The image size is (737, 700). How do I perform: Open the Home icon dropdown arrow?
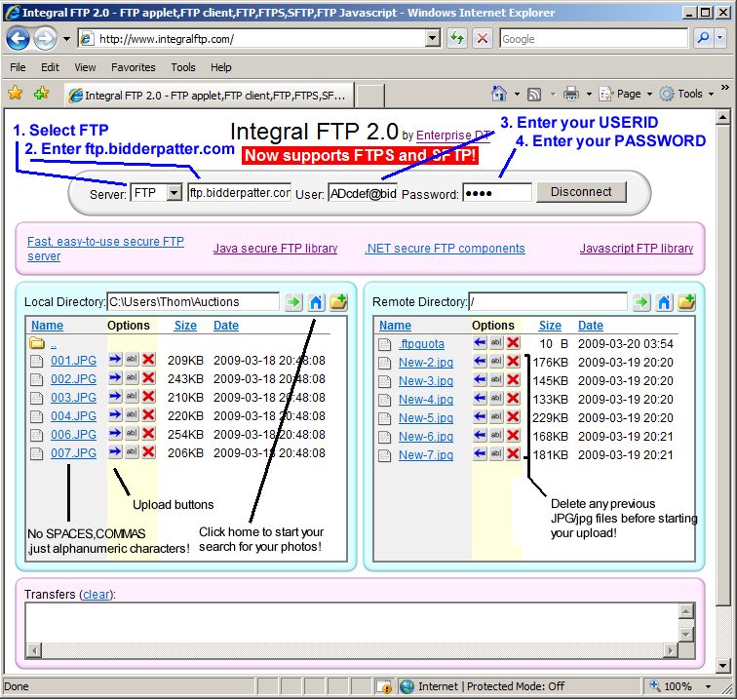point(517,94)
